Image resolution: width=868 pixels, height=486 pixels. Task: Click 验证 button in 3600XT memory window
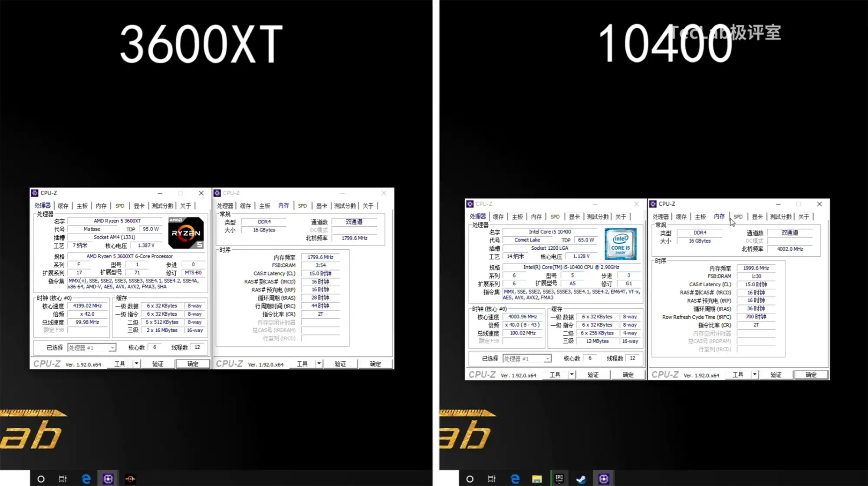pos(341,364)
